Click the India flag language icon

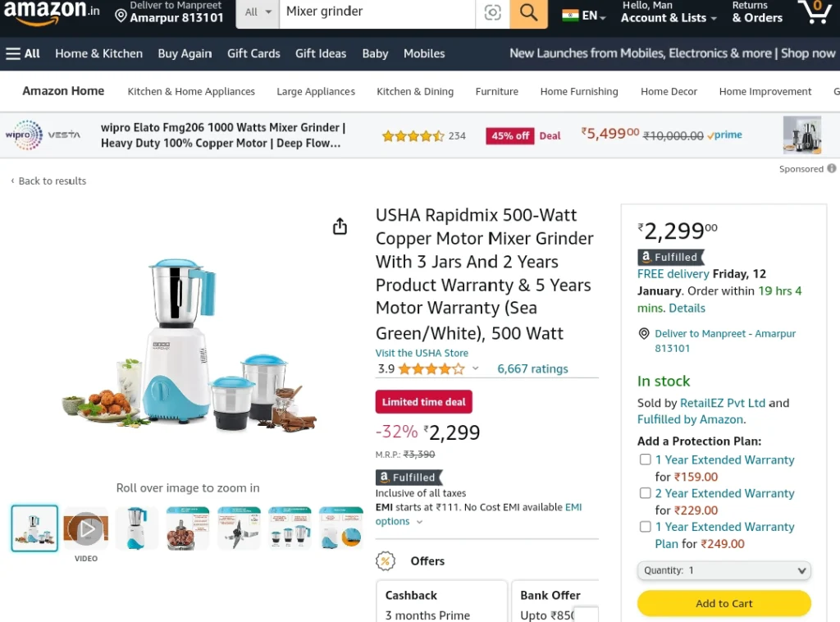click(570, 15)
